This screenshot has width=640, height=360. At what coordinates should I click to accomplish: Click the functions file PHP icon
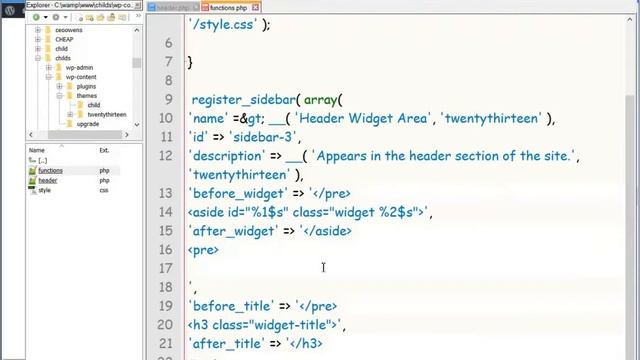32,171
